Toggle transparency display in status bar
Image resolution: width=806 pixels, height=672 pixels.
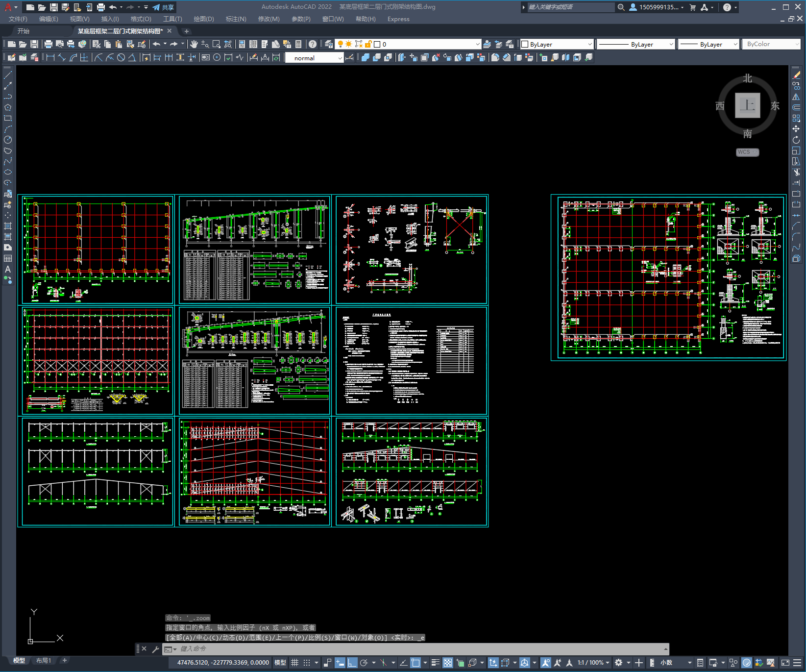(448, 663)
